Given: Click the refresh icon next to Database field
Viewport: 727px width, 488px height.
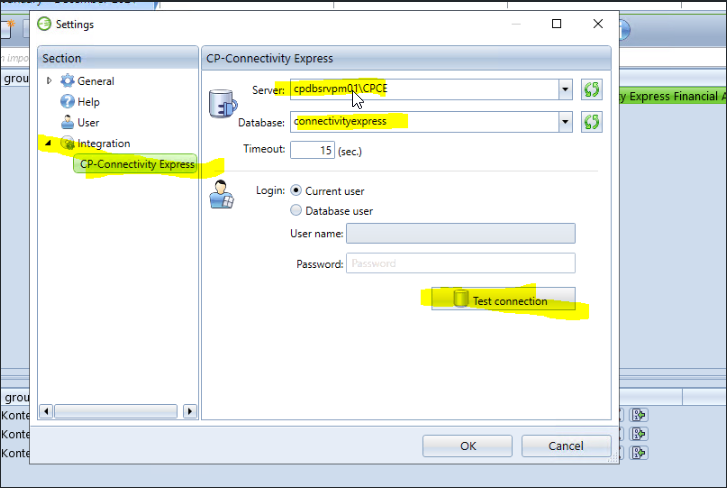Looking at the screenshot, I should click(x=592, y=122).
